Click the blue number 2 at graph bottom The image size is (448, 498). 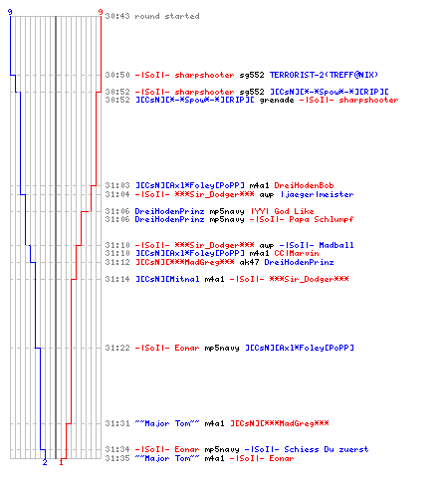[45, 462]
